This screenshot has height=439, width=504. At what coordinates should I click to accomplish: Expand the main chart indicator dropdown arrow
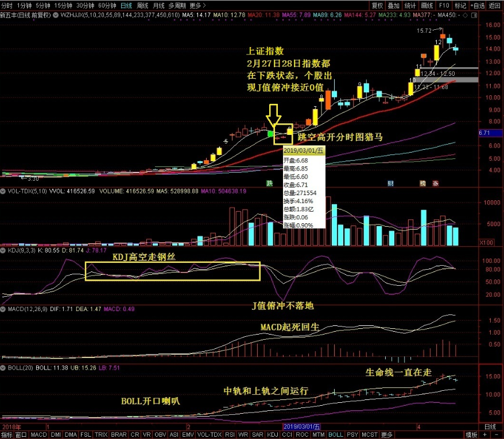(x=56, y=15)
